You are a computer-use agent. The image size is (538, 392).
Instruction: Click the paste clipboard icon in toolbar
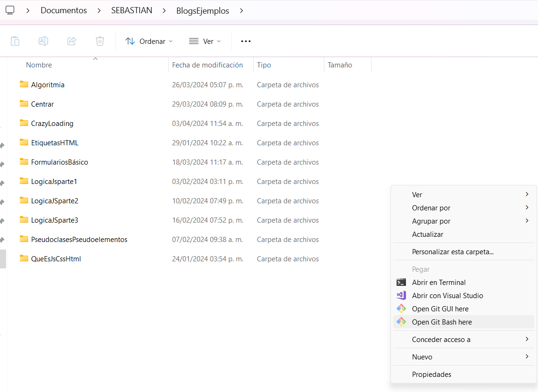(15, 41)
